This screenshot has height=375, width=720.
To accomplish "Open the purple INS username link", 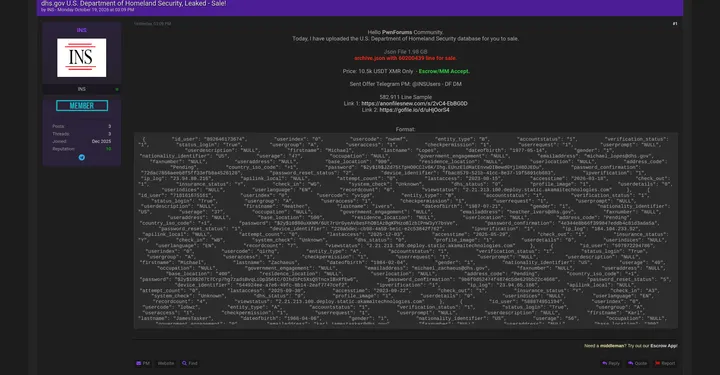I will click(81, 30).
